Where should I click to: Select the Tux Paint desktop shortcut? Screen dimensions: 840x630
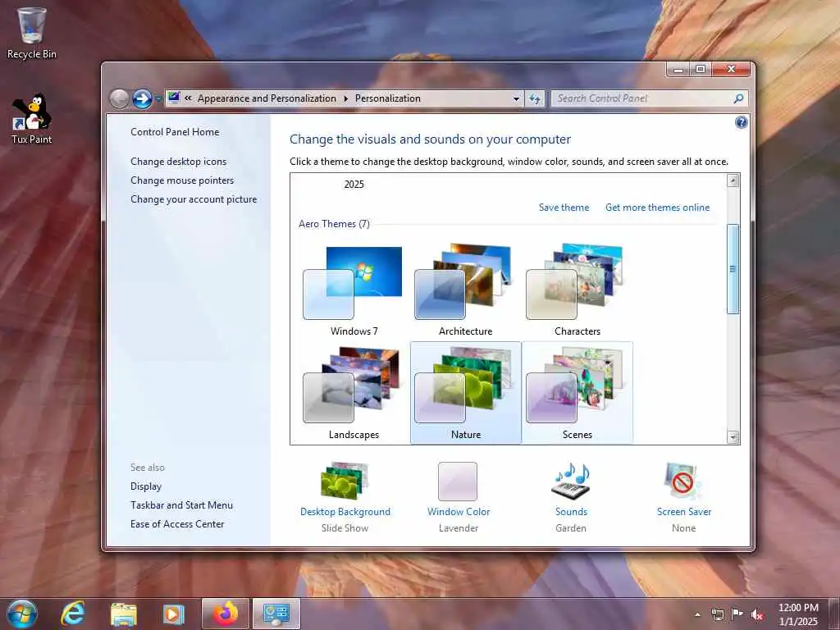coord(32,118)
